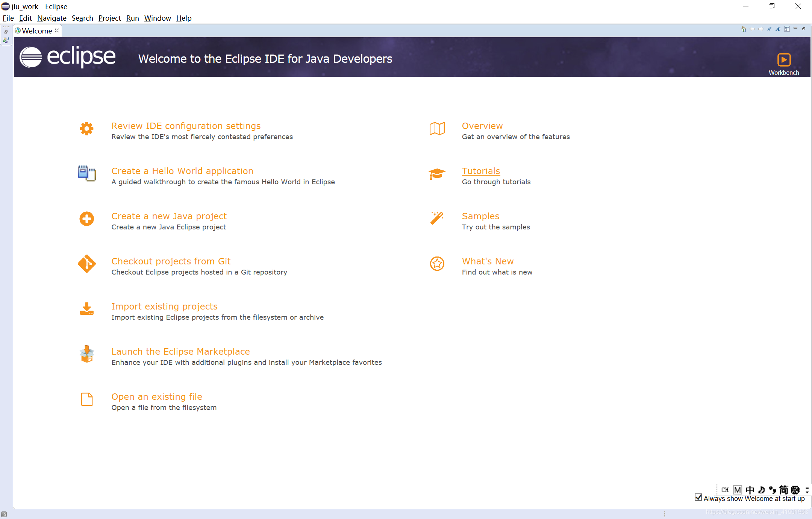The width and height of the screenshot is (812, 519).
Task: Click the gear icon for IDE configuration
Action: (87, 129)
